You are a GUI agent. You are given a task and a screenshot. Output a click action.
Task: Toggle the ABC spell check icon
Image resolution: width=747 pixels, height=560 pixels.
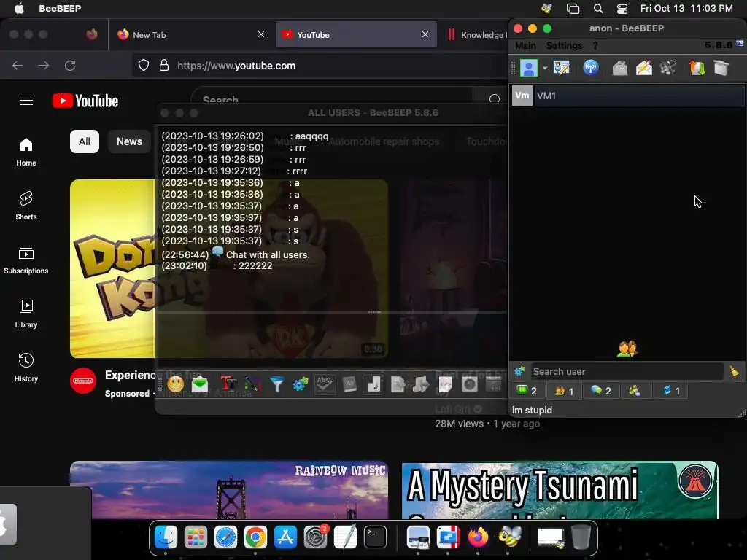[x=325, y=384]
